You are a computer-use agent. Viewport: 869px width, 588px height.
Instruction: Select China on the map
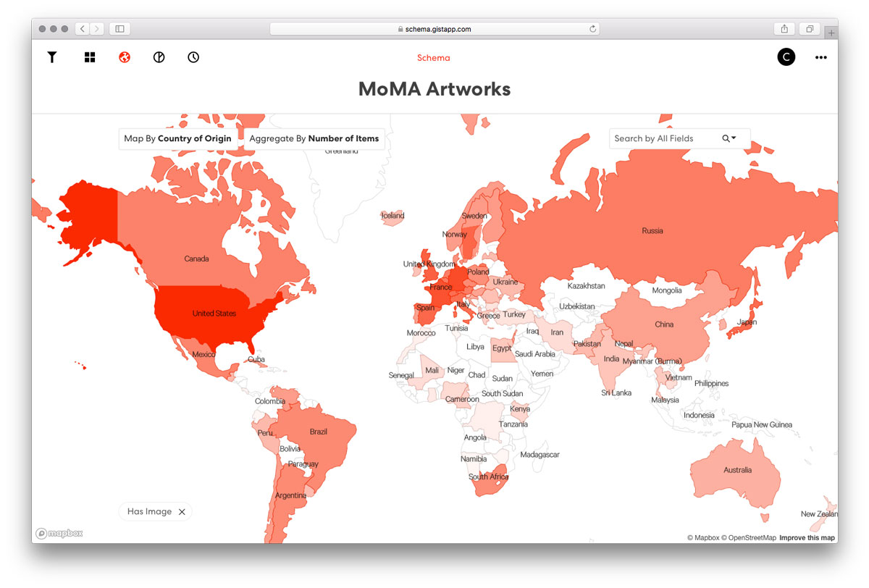pyautogui.click(x=664, y=324)
